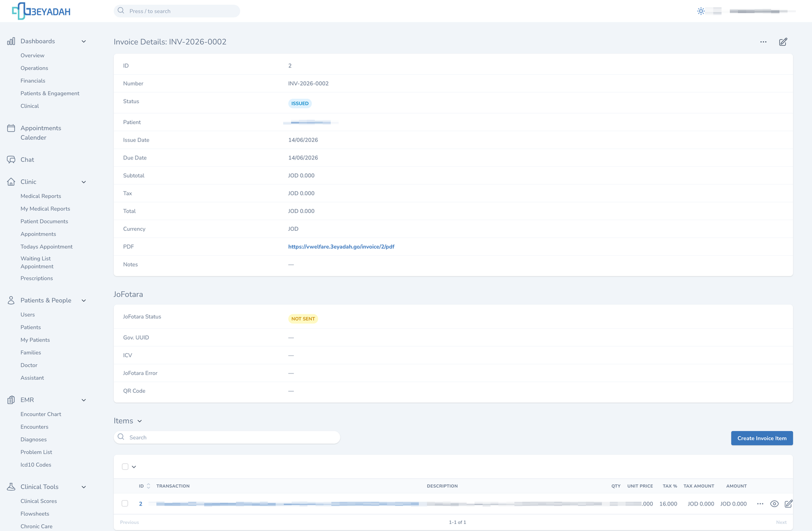Click the Chat bubble icon
The image size is (812, 531).
11,160
